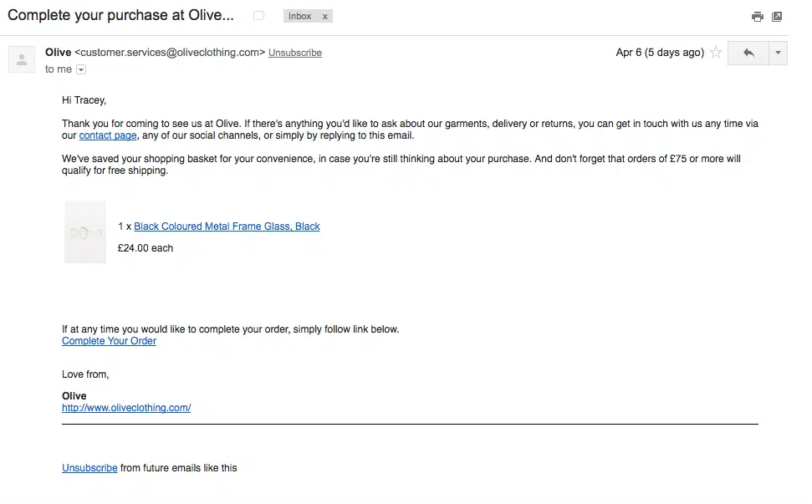Screen dimensions: 812x504
Task: Click Unsubscribe link next to sender address
Action: (x=295, y=53)
